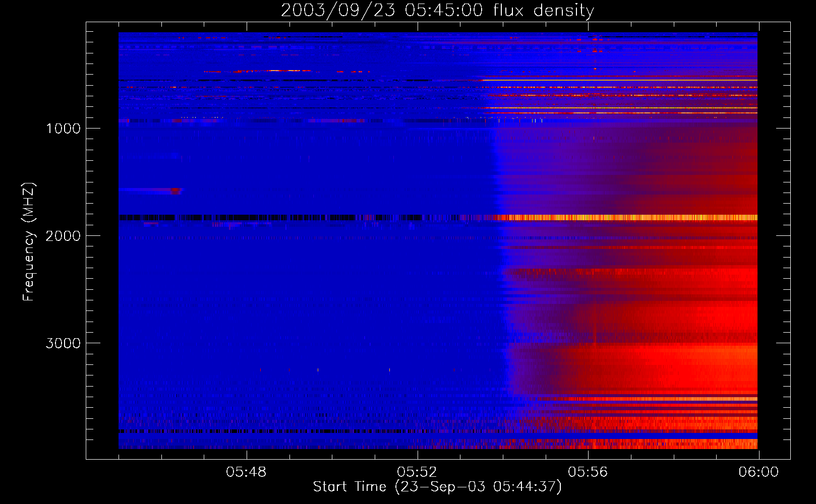The image size is (816, 504).
Task: Click the '05:56' time tick label
Action: 588,472
